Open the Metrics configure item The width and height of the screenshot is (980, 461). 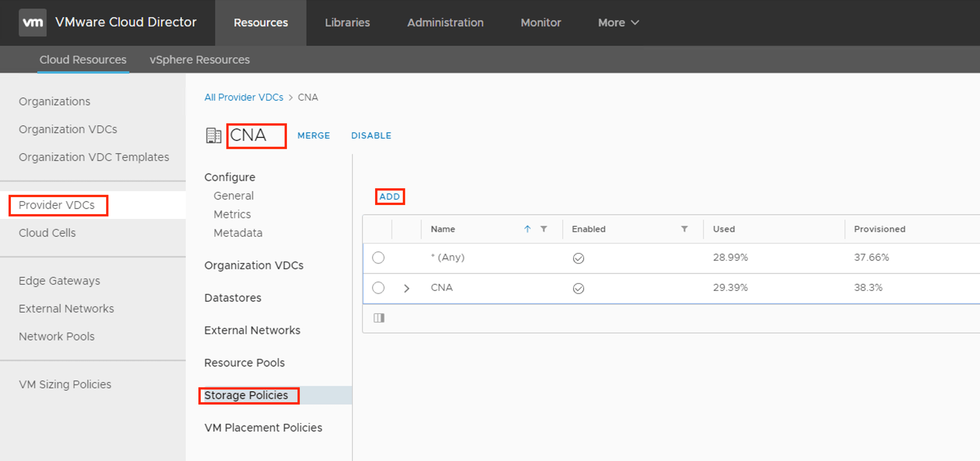(x=232, y=214)
